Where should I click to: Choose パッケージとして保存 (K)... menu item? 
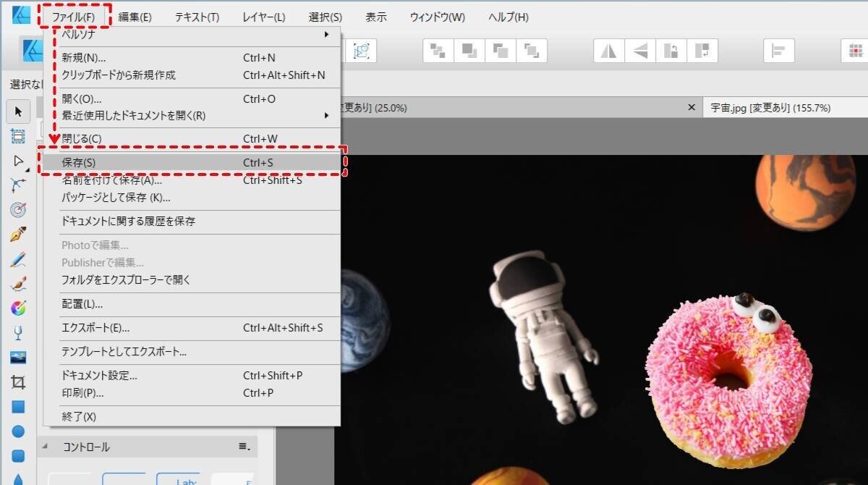192,197
